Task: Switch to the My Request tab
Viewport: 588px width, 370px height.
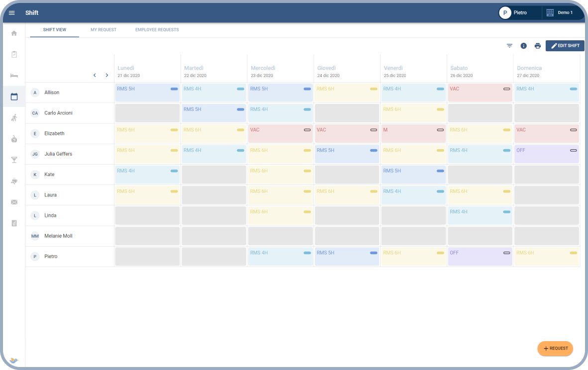Action: [x=103, y=30]
